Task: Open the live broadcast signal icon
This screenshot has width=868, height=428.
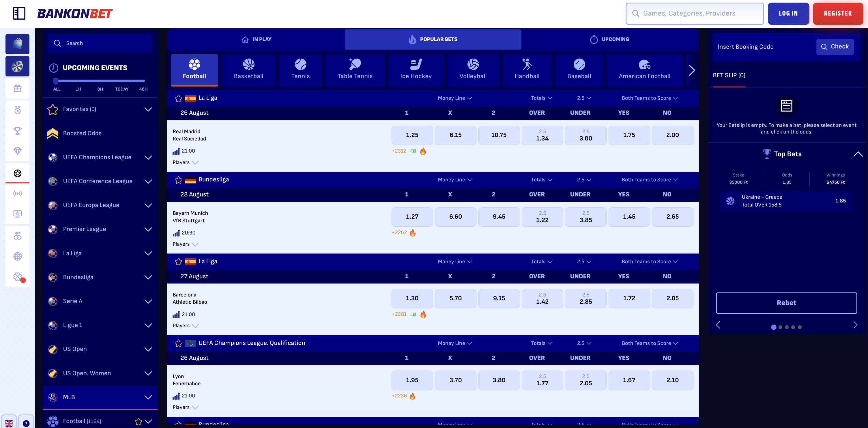Action: pos(18,193)
